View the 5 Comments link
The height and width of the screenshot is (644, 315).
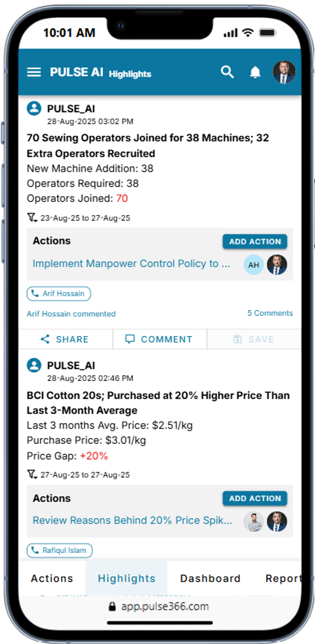click(270, 313)
